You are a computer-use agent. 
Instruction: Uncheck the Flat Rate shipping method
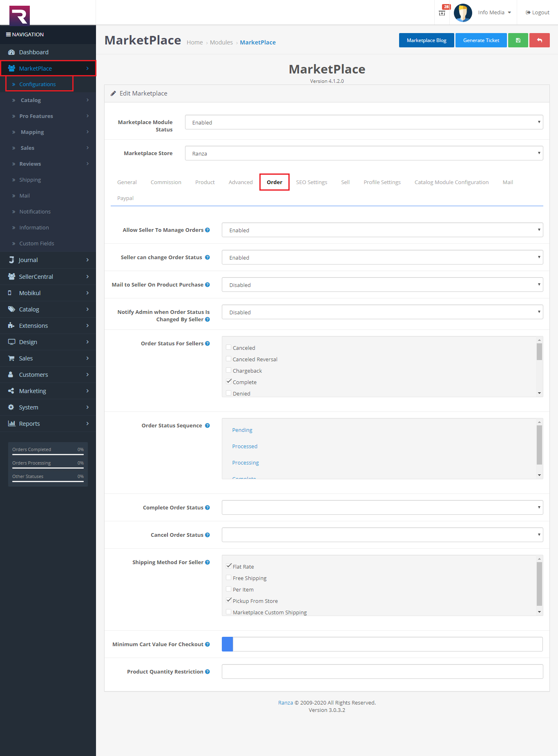(229, 566)
